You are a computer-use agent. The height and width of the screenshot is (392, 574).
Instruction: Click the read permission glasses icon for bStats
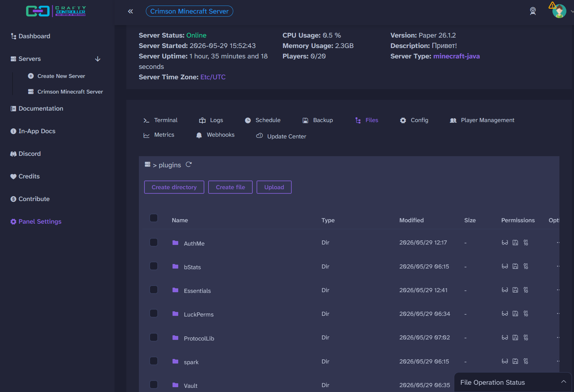pos(505,266)
